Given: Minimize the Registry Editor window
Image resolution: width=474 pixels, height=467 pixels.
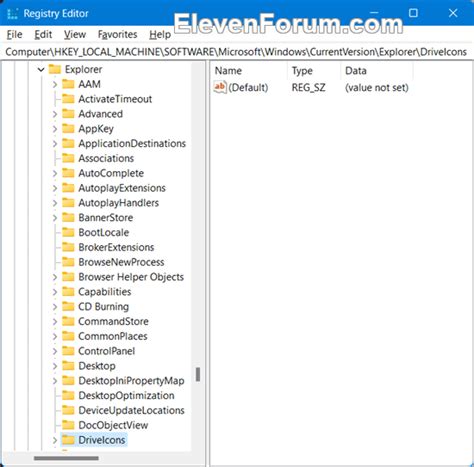Looking at the screenshot, I should click(x=374, y=13).
